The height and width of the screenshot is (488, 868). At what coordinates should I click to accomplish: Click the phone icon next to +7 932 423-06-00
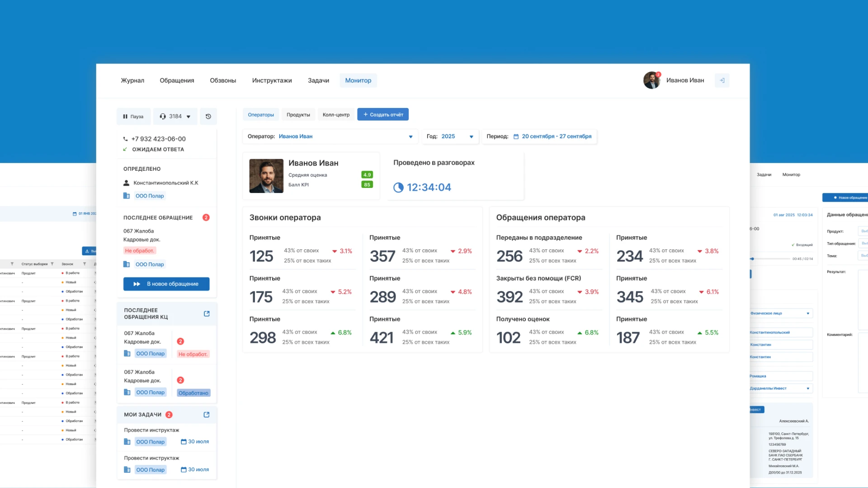[126, 139]
